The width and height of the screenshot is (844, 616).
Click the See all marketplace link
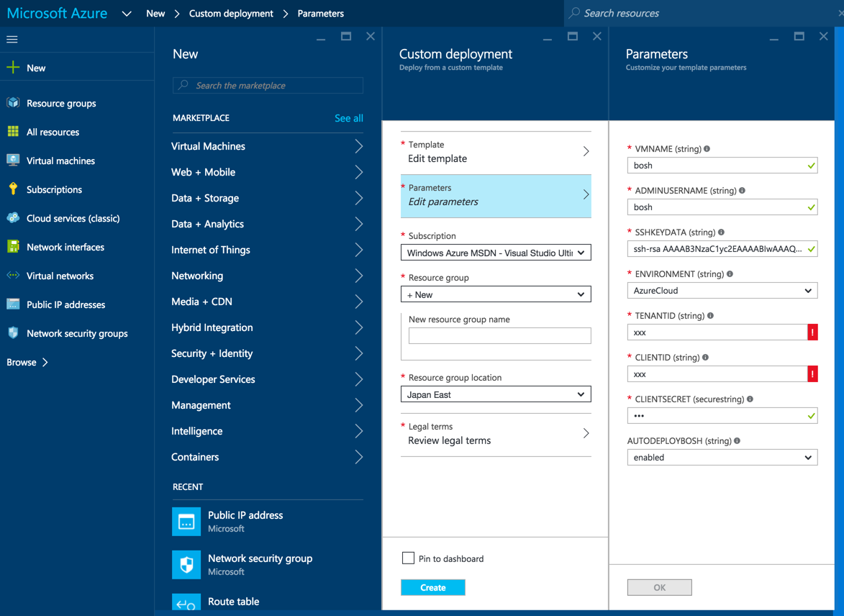tap(349, 118)
